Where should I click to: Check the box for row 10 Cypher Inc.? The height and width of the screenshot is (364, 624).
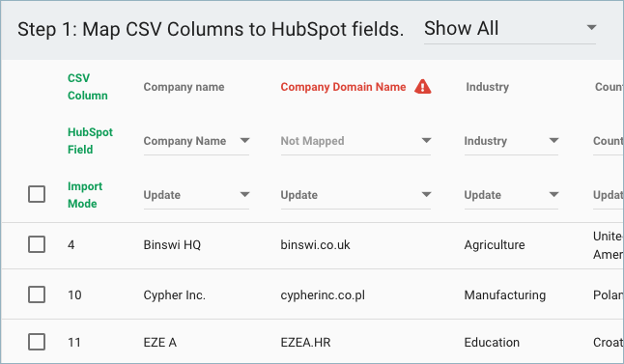37,294
